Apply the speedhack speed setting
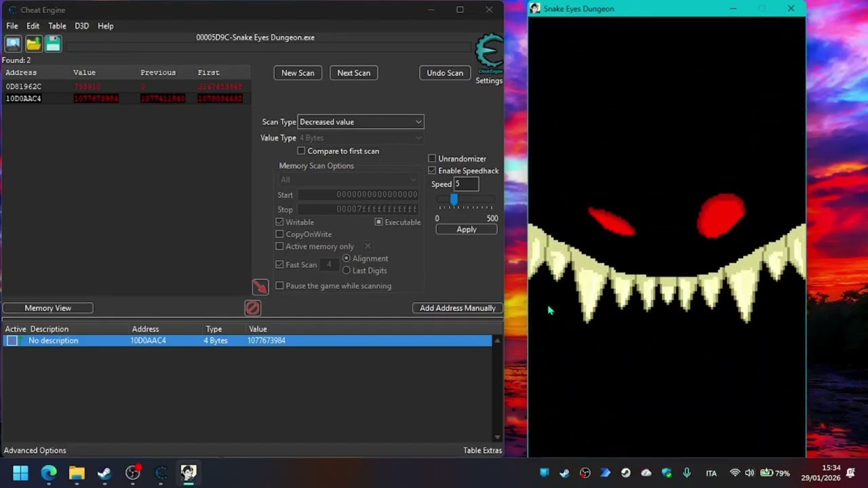The height and width of the screenshot is (488, 868). tap(467, 230)
